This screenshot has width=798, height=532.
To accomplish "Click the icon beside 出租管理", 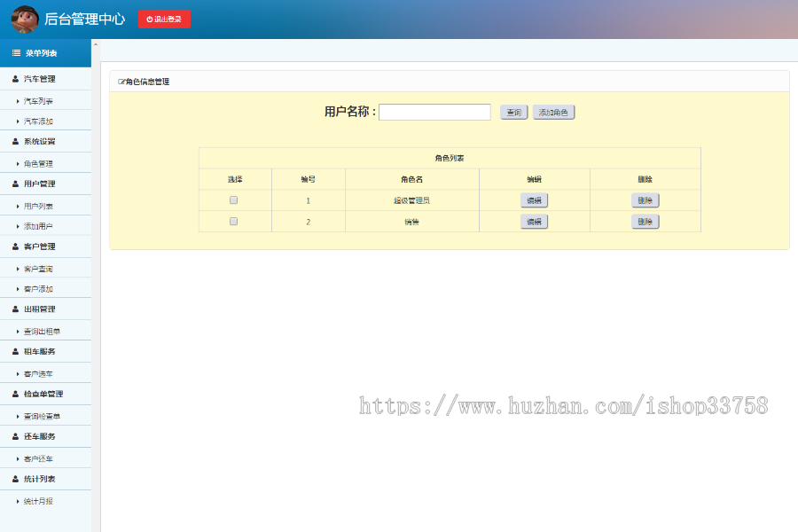I will point(14,309).
